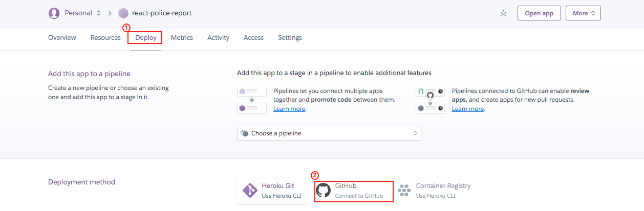The width and height of the screenshot is (644, 211).
Task: Select the Resources tab
Action: [x=105, y=38]
